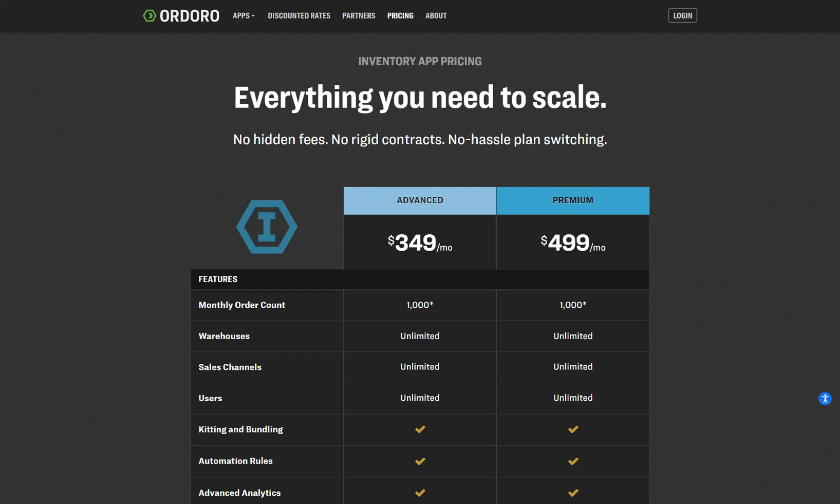Screen dimensions: 840x504
Task: Click the Monthly Order Count row label
Action: 241,305
